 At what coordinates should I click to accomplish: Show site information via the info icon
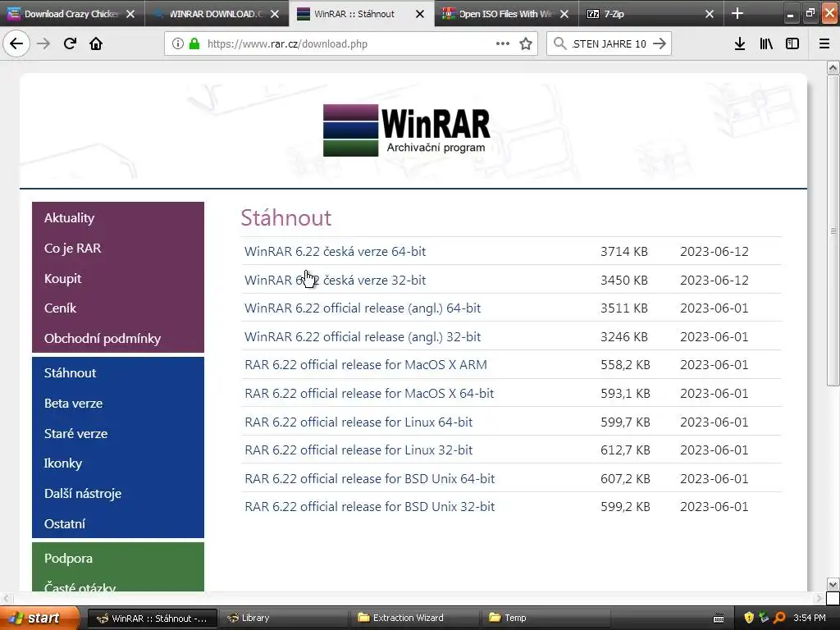tap(178, 44)
